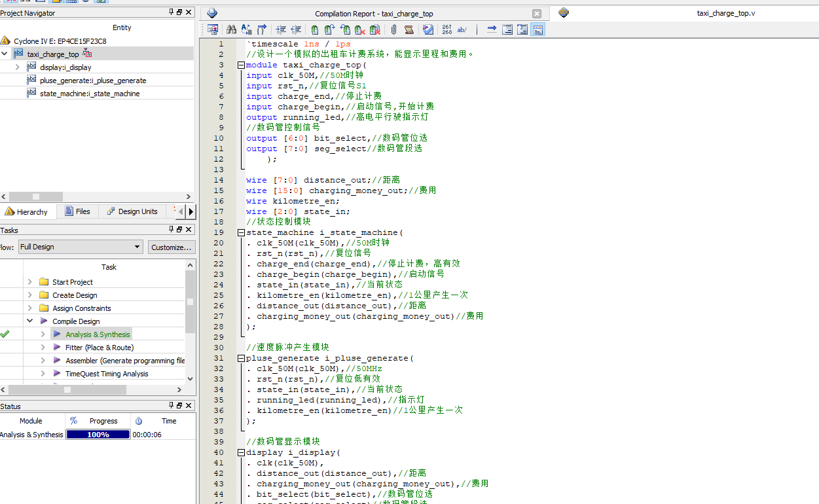Click the Replace text icon in editor toolbar
This screenshot has height=504, width=819.
pos(246,29)
